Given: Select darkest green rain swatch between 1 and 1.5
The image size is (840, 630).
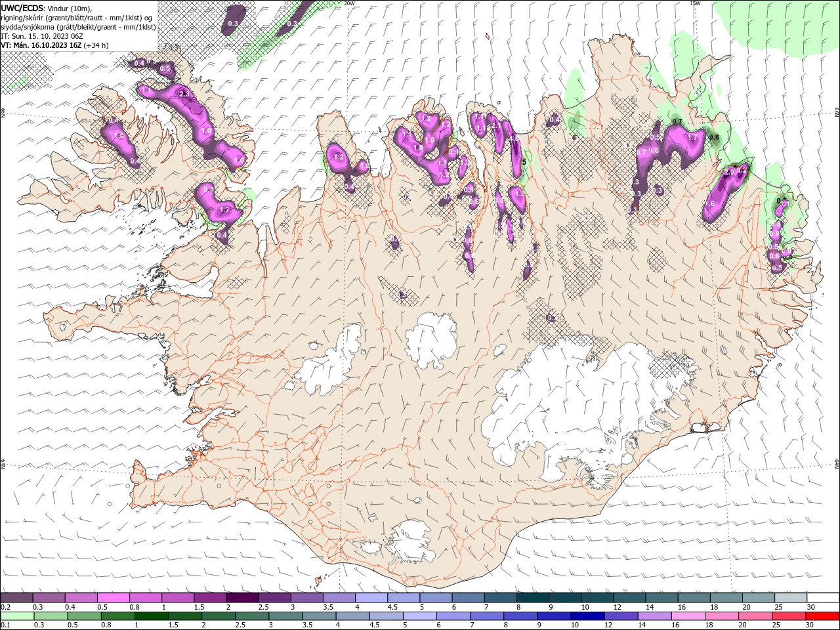Looking at the screenshot, I should [x=151, y=616].
